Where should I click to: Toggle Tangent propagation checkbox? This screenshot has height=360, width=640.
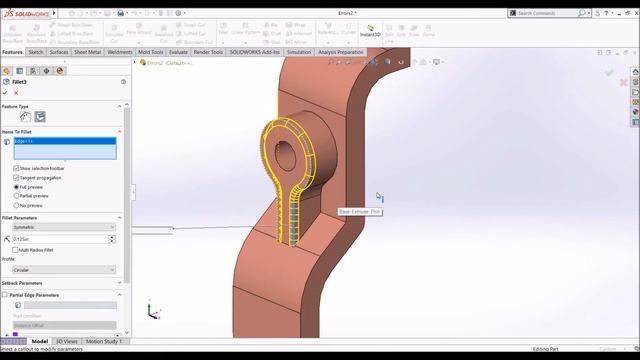(x=16, y=178)
